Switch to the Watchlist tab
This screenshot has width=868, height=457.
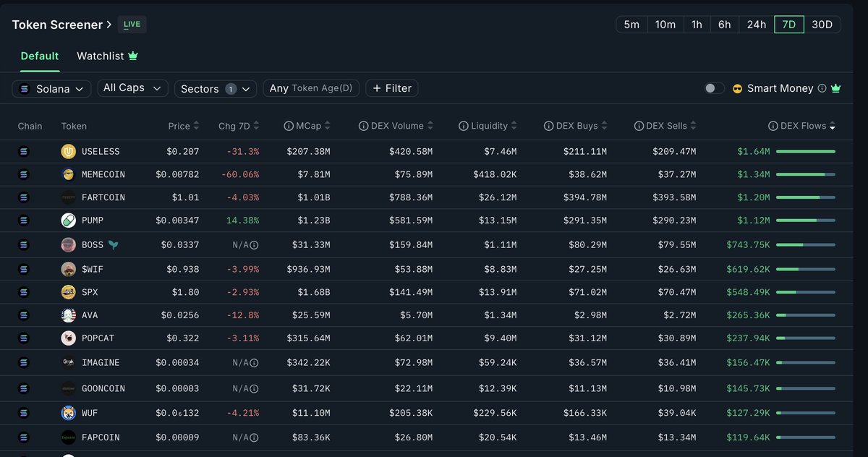pos(101,56)
